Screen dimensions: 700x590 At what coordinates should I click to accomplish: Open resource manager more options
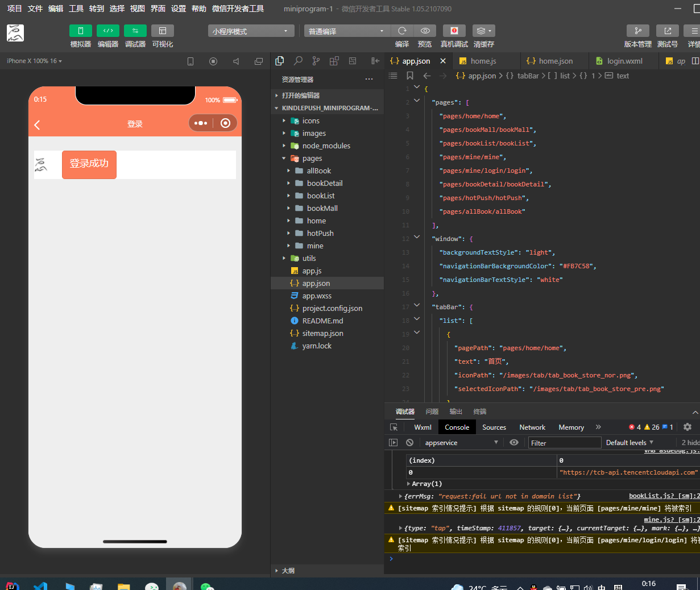369,79
